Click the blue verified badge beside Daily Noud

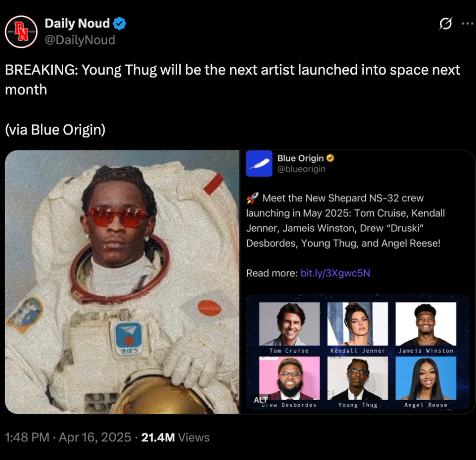119,23
